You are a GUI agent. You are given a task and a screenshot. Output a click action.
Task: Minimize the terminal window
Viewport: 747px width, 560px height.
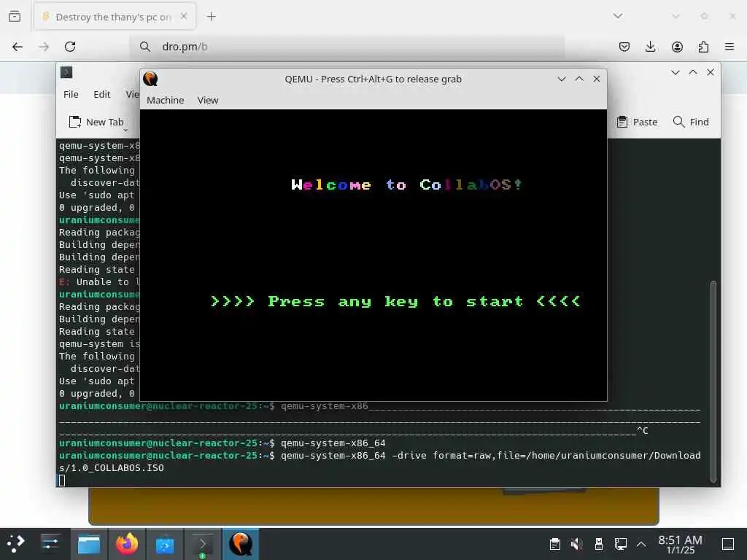(x=676, y=72)
